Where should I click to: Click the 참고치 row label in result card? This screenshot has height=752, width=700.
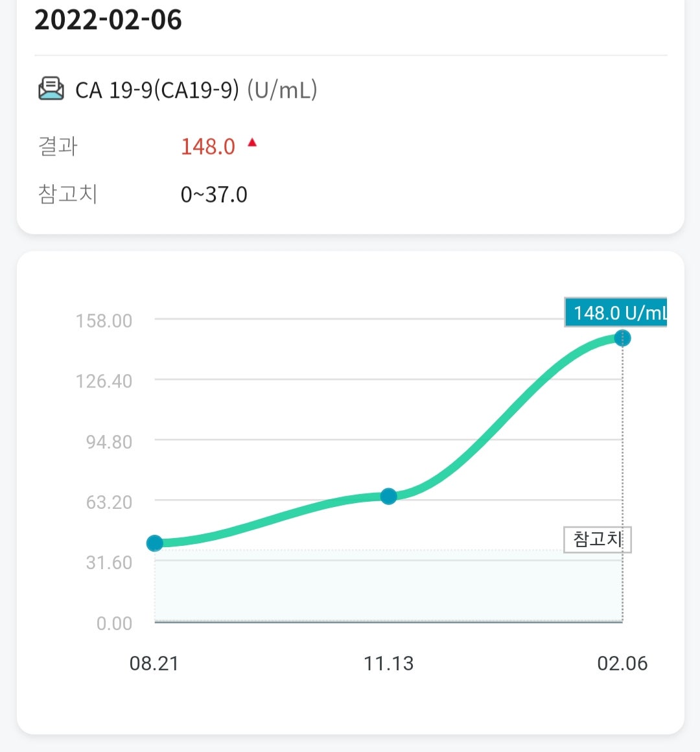[67, 194]
